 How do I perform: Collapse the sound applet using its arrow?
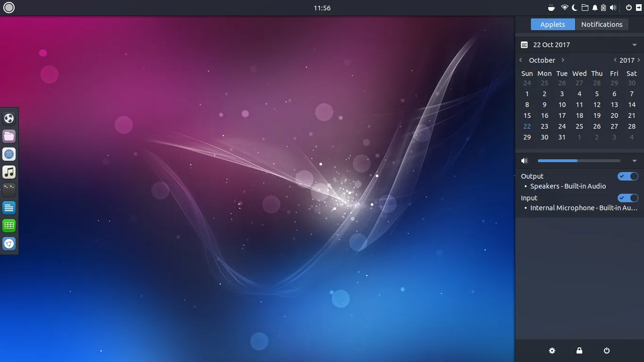635,161
